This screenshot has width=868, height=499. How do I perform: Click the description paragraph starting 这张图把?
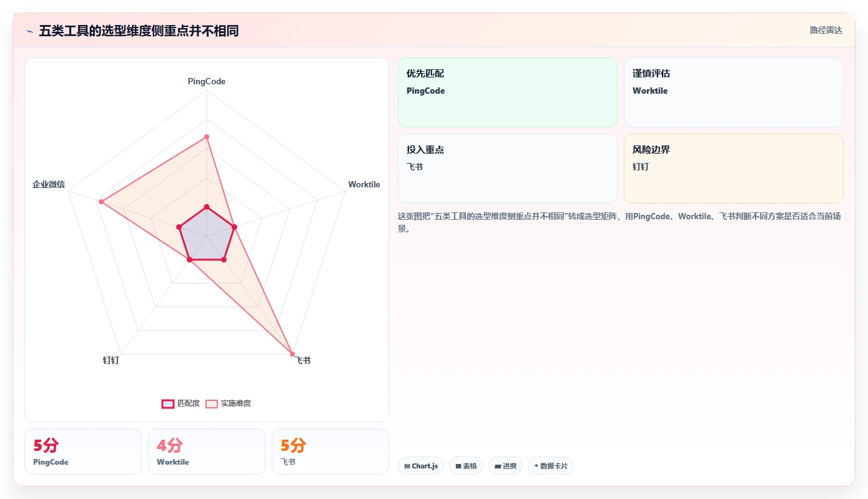620,222
